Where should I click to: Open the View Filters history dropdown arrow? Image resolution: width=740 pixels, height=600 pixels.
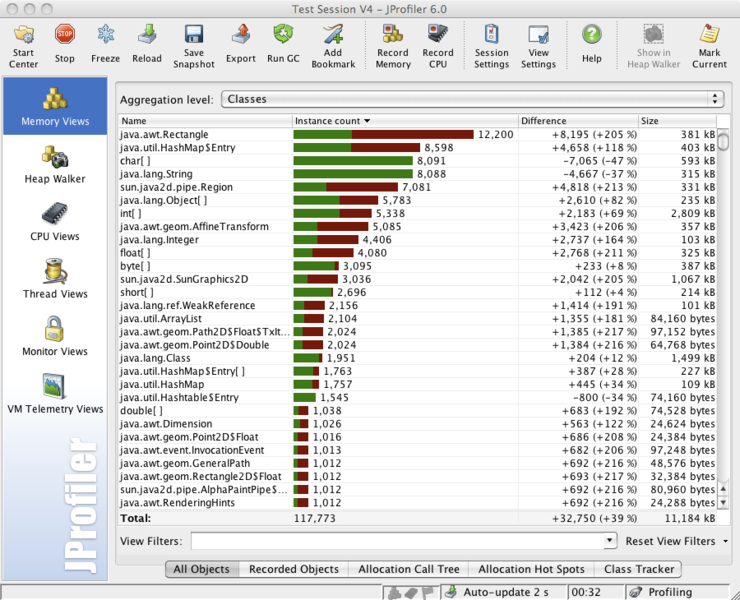click(x=610, y=540)
